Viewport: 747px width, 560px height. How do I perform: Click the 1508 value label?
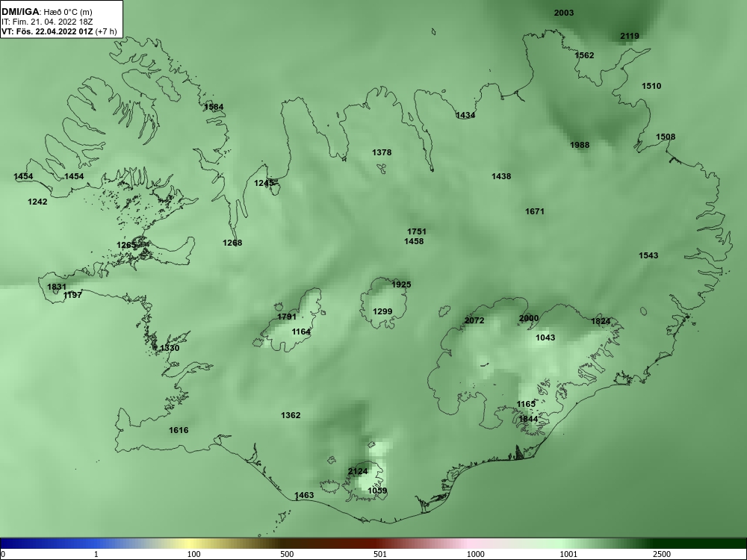(x=666, y=137)
